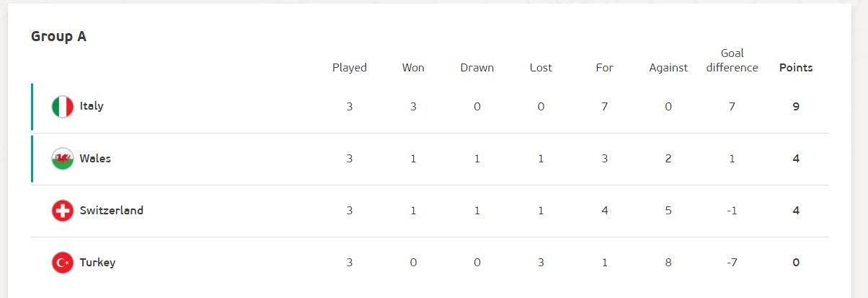Open the Wales team link
This screenshot has height=298, width=868.
95,158
